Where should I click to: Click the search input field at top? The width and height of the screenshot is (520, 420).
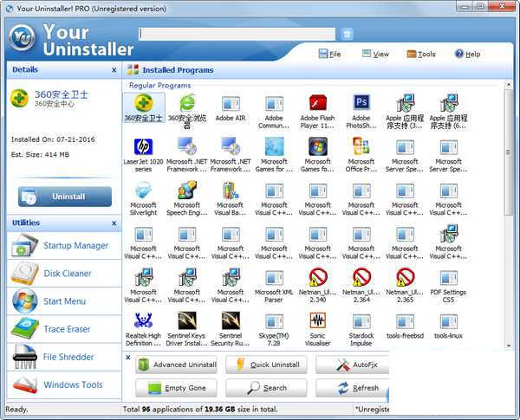[237, 34]
